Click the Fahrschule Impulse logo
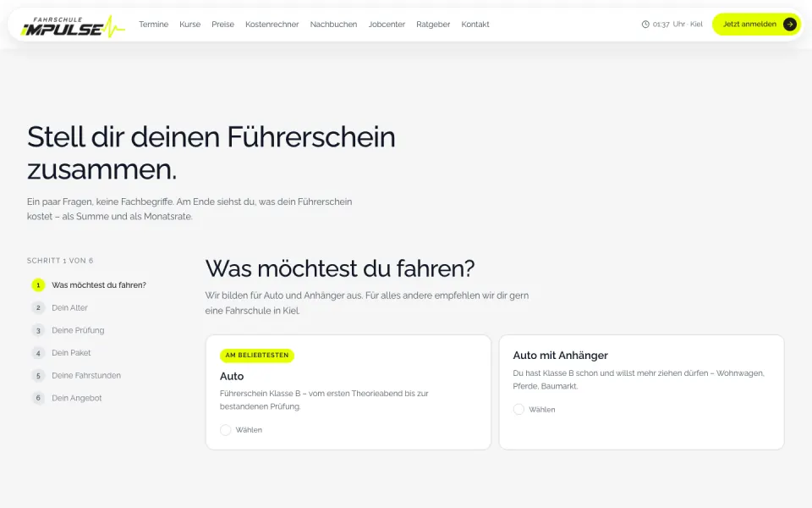 point(73,25)
